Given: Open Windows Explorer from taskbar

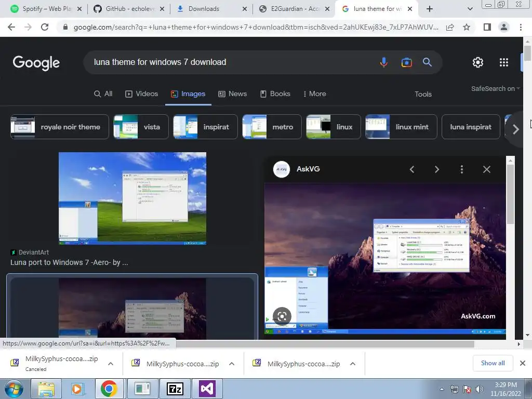Looking at the screenshot, I should point(46,389).
